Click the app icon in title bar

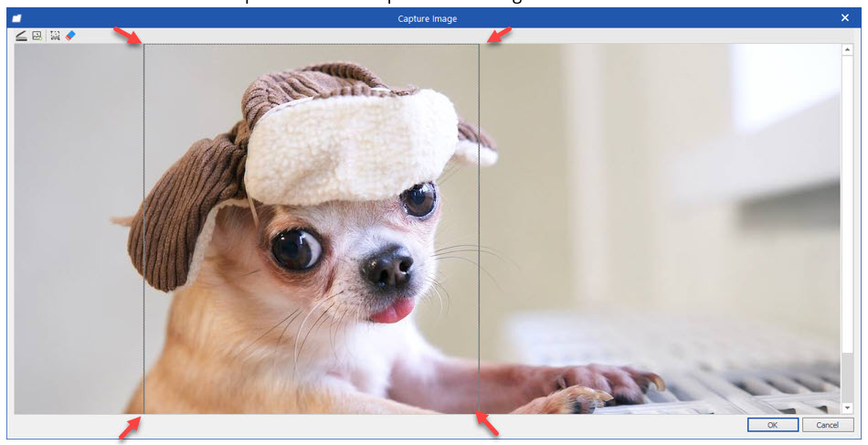click(16, 18)
